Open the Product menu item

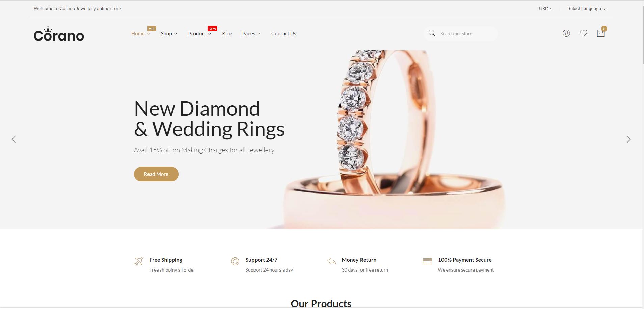199,34
